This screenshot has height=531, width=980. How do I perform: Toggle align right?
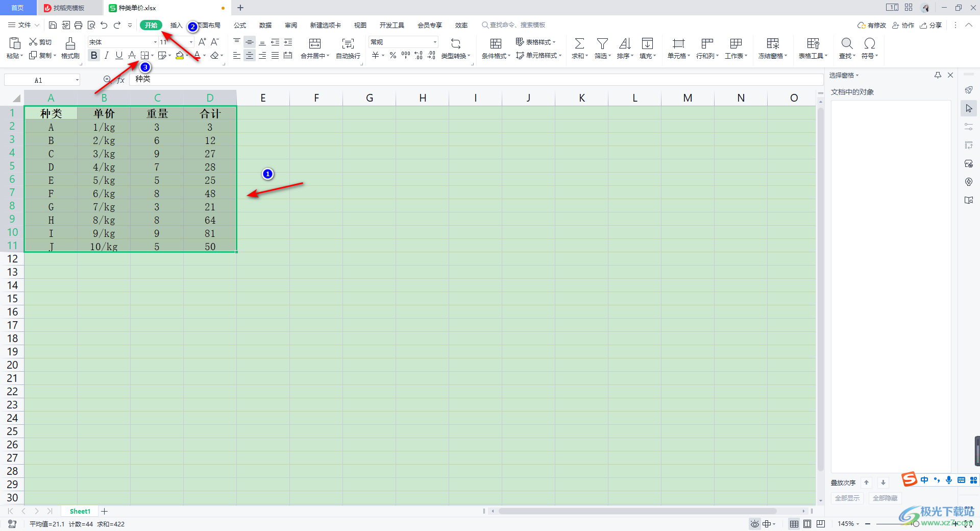coord(262,55)
